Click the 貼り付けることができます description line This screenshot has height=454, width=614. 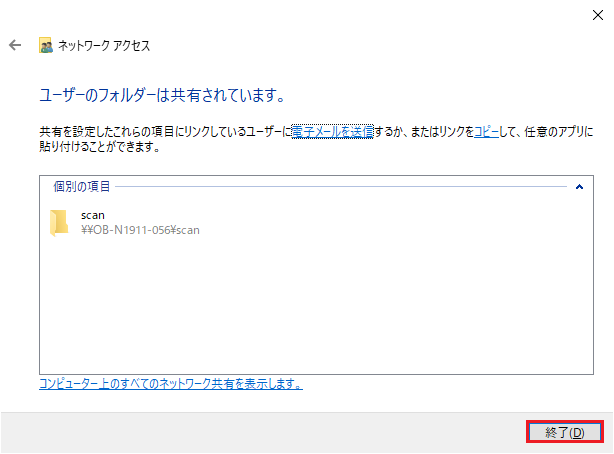[99, 147]
